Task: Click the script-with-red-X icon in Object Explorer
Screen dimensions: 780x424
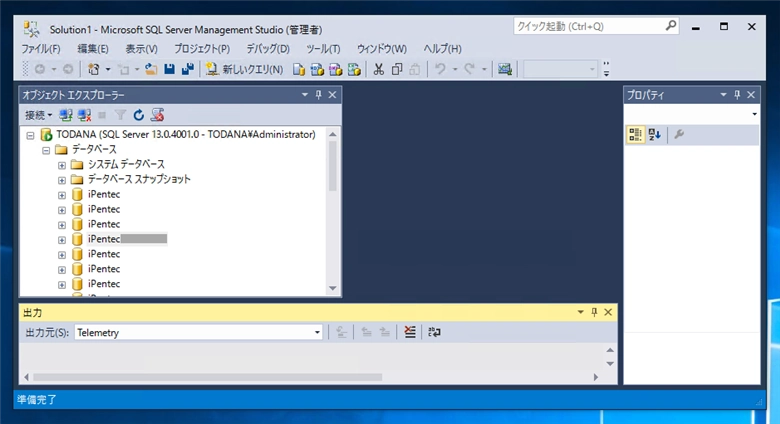Action: click(157, 115)
